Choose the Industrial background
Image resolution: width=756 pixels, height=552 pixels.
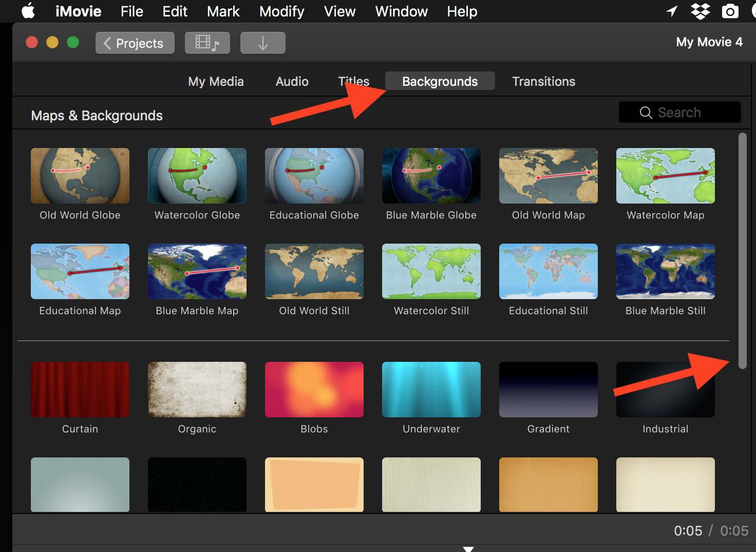coord(666,390)
